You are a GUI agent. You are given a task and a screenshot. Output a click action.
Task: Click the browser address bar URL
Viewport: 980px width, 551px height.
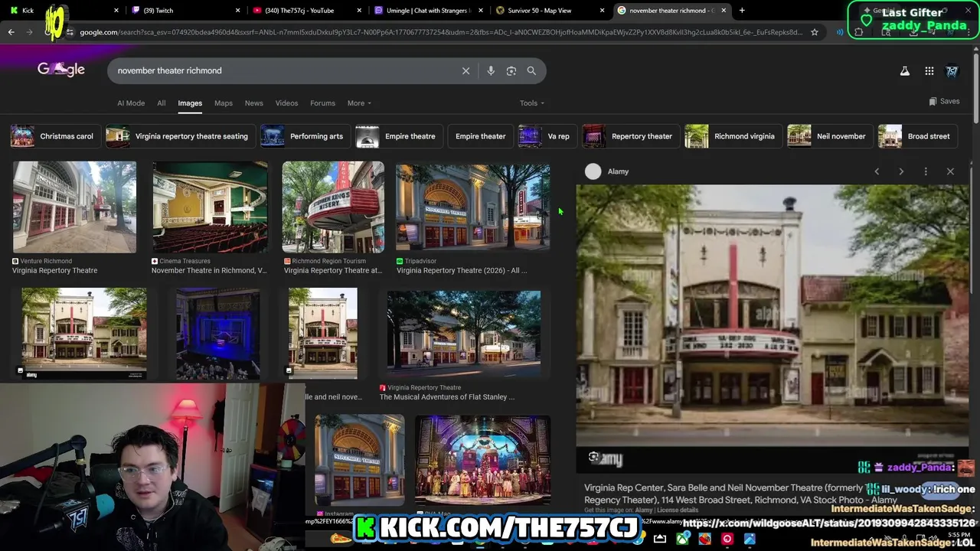440,32
